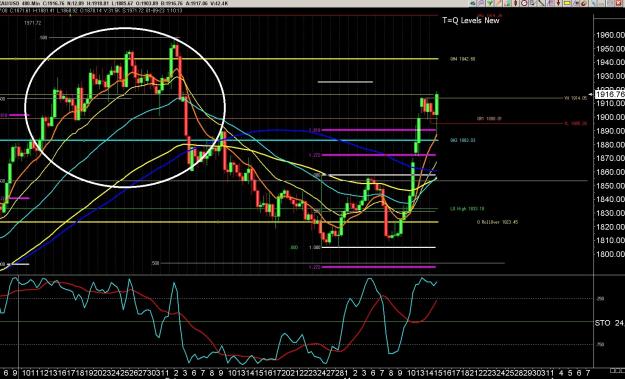Select the "LB High" level label

click(467, 208)
